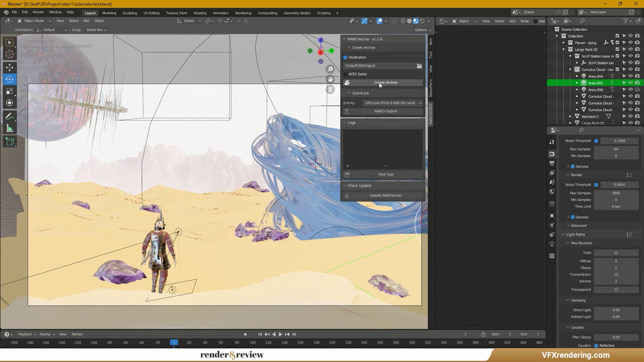Screen dimensions: 644x362
Task: Activate the Cursor tool
Action: click(x=10, y=54)
